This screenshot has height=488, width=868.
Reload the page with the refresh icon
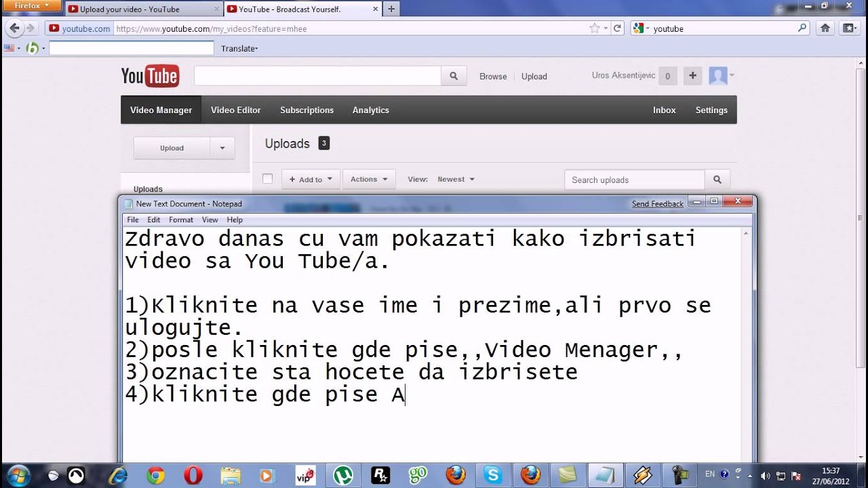tap(617, 28)
